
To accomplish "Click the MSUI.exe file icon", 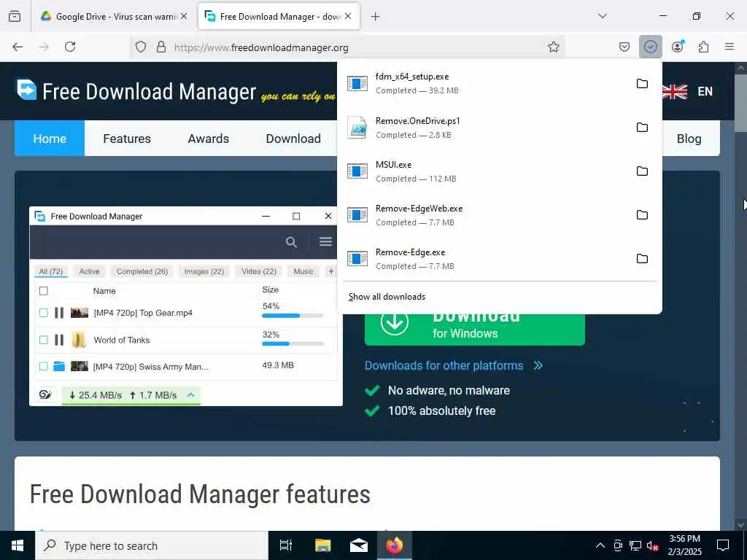I will click(x=357, y=171).
